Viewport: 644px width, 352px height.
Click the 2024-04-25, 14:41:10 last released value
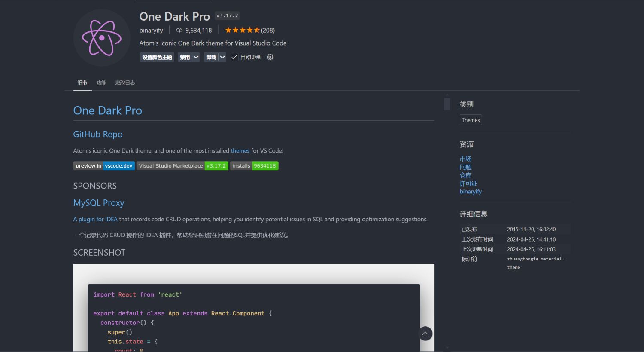pos(531,239)
